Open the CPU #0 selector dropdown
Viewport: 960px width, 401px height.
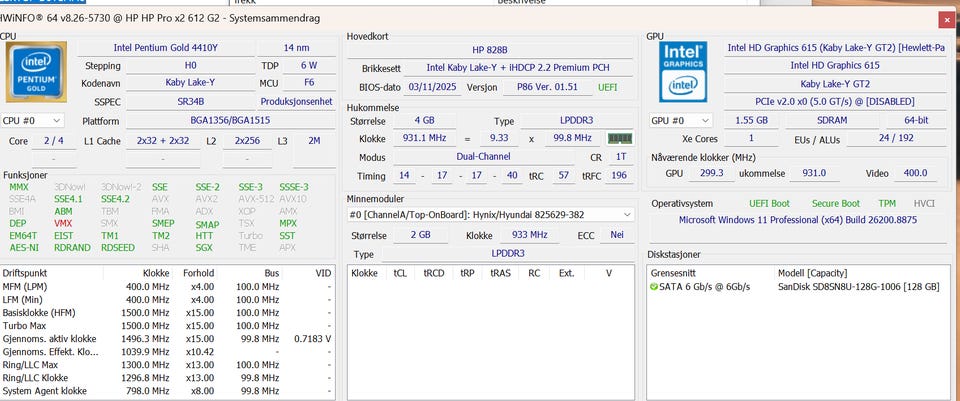click(x=32, y=121)
